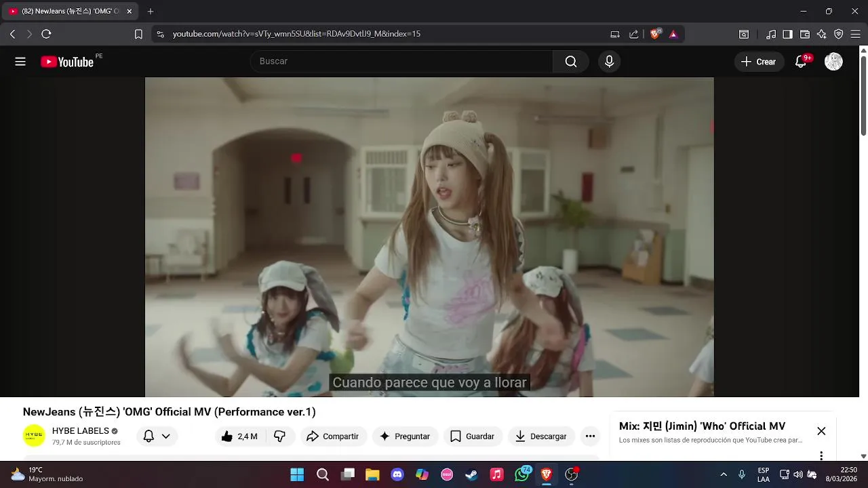Open a new browser tab
Screen dimensions: 868x488
151,12
